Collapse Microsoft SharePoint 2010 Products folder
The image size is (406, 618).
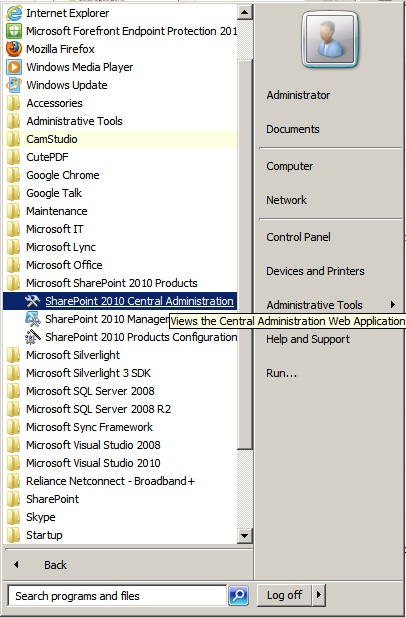point(120,283)
